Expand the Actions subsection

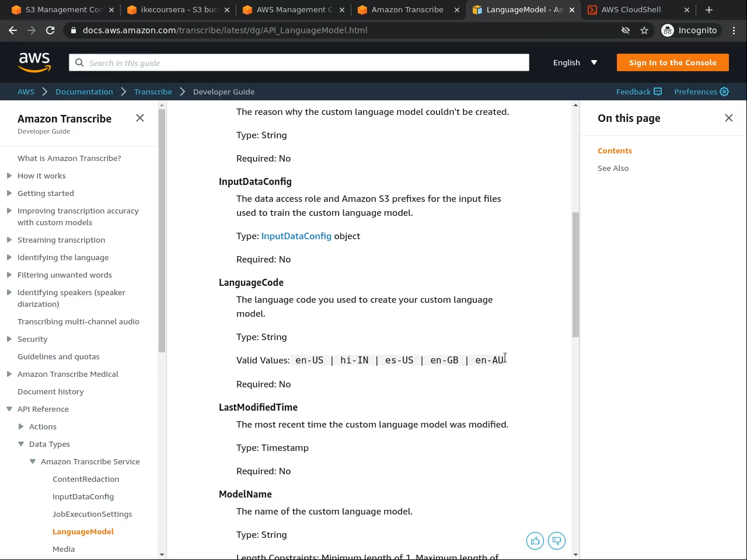(21, 426)
